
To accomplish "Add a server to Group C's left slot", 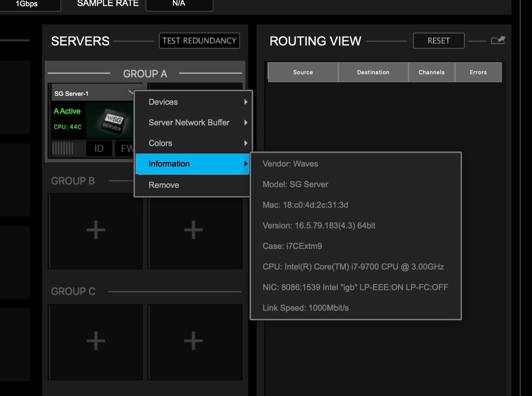I will tap(96, 342).
